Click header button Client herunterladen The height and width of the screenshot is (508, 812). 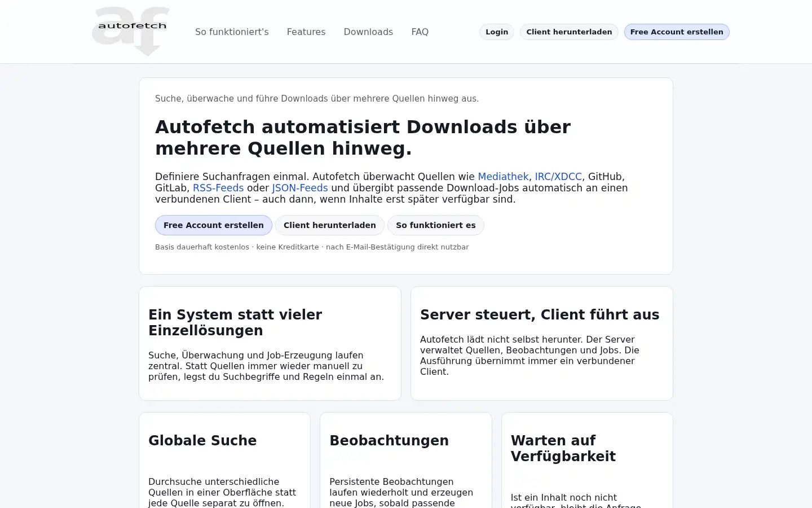(x=569, y=32)
